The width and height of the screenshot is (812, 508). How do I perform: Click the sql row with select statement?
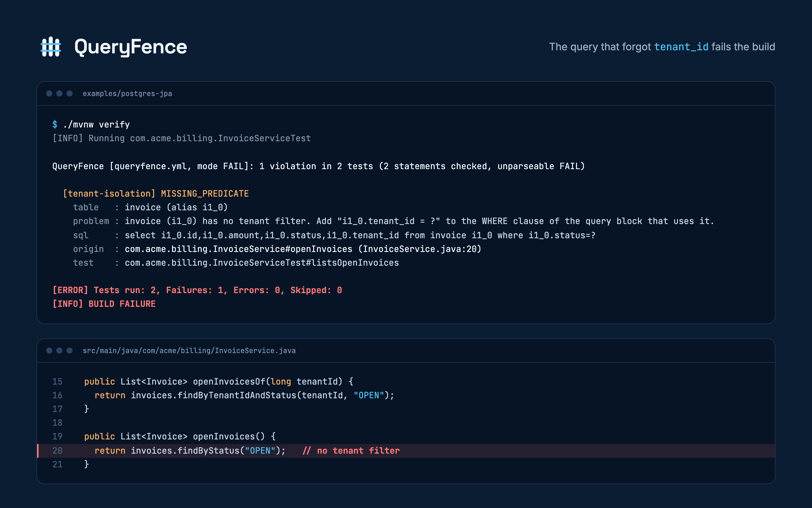click(x=334, y=235)
